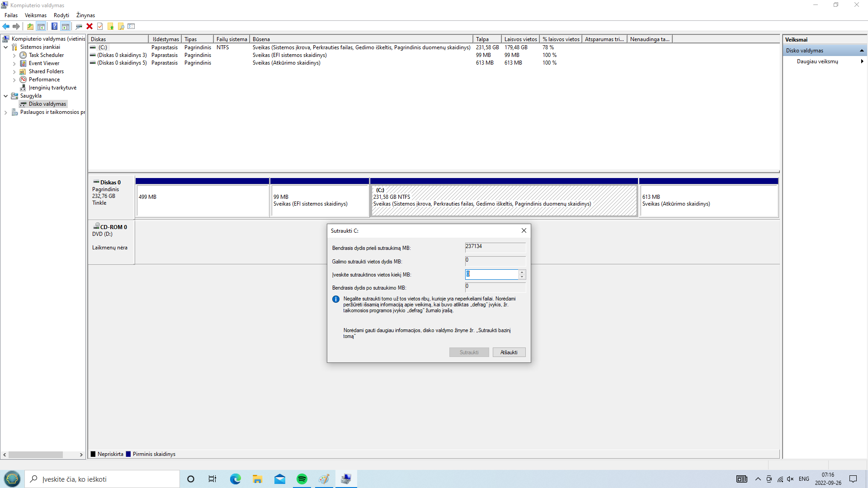Click the blue Back arrow toolbar icon
Screen dimensions: 868x488
pos(6,26)
